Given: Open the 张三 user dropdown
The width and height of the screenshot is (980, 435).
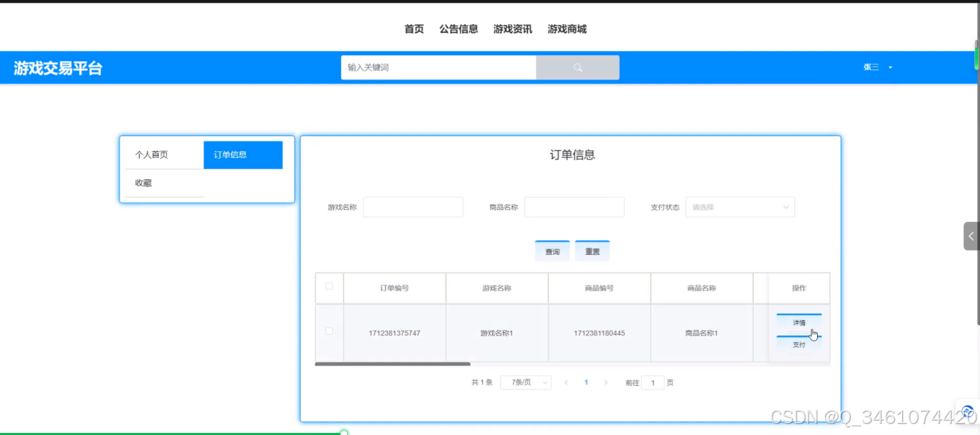Looking at the screenshot, I should tap(878, 67).
